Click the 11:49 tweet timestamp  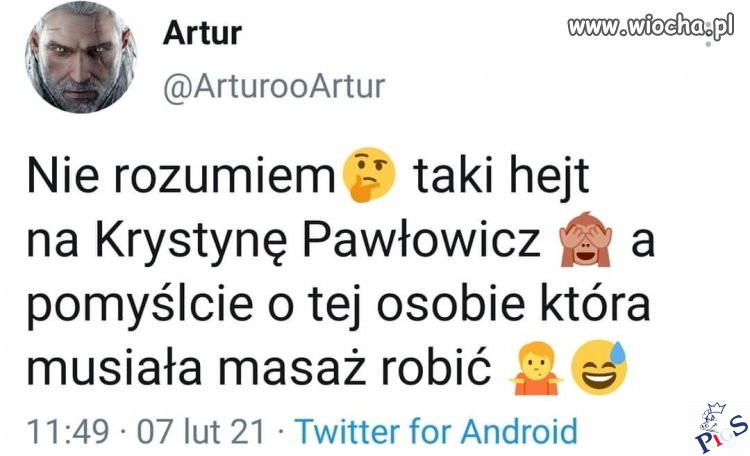[68, 432]
